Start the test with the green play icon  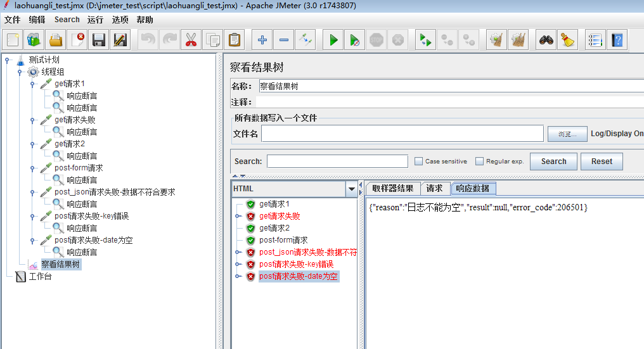click(333, 40)
